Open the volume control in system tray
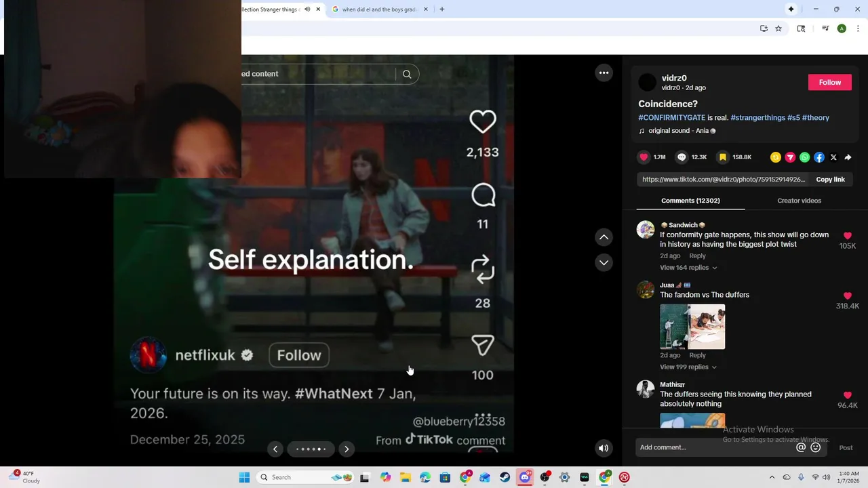Screen dimensions: 868x488 (x=827, y=477)
